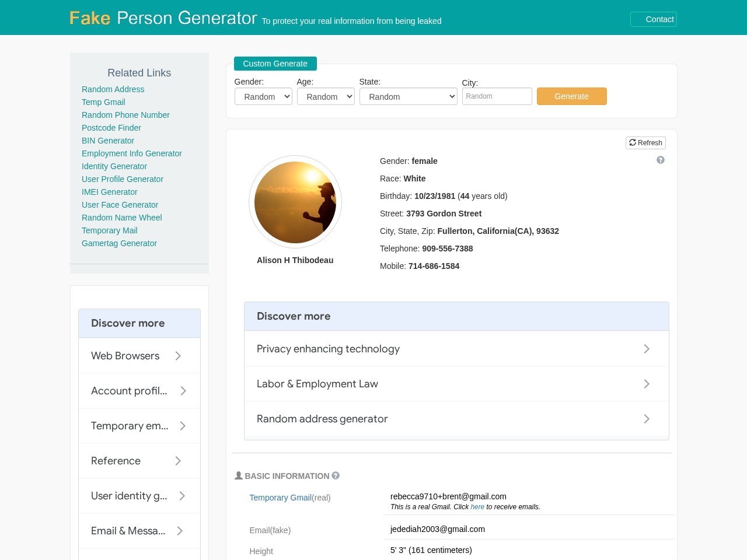Open the Web Browsers chevron arrow
Viewport: 747px width, 560px height.
[178, 356]
